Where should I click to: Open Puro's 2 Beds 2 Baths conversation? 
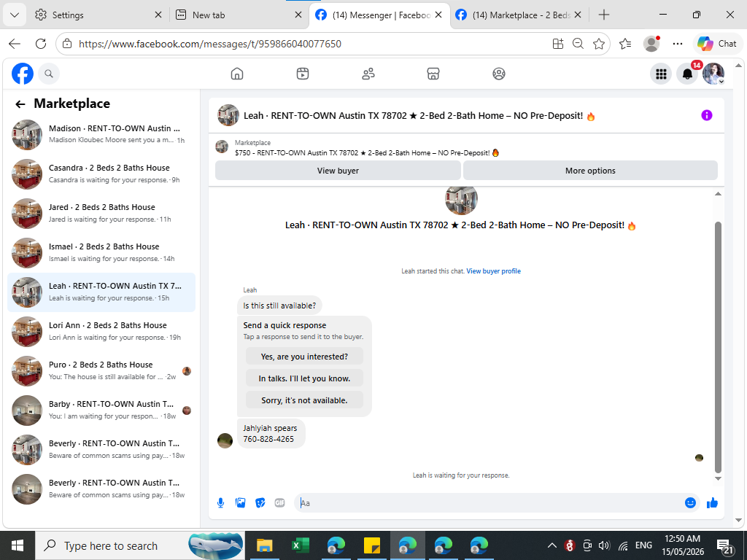pyautogui.click(x=101, y=371)
